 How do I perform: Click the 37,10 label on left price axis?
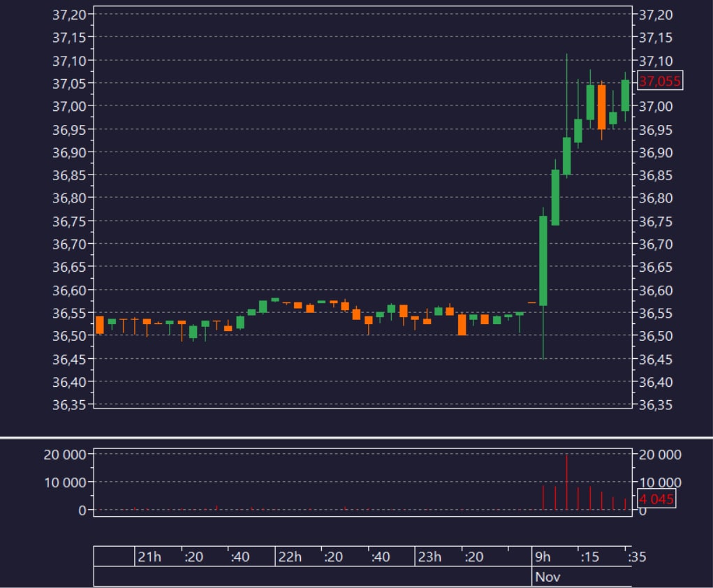pos(69,61)
